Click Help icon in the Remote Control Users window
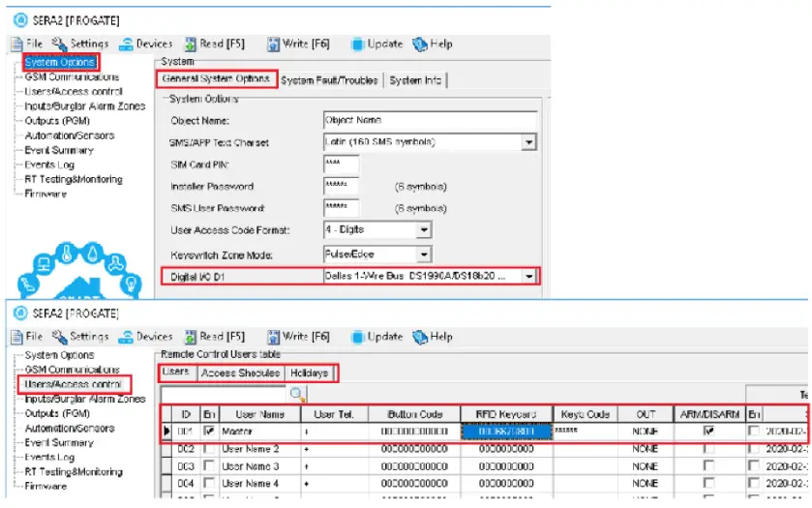The image size is (812, 508). (420, 337)
